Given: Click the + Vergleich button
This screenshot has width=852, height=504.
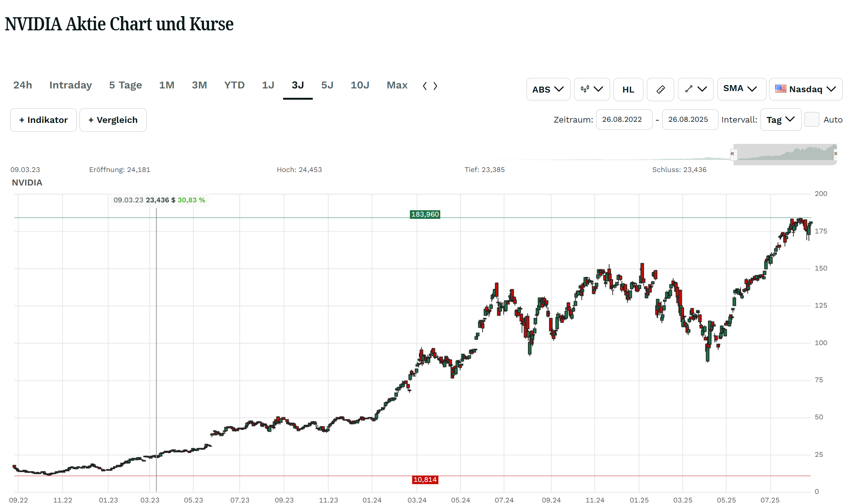Looking at the screenshot, I should click(x=113, y=120).
